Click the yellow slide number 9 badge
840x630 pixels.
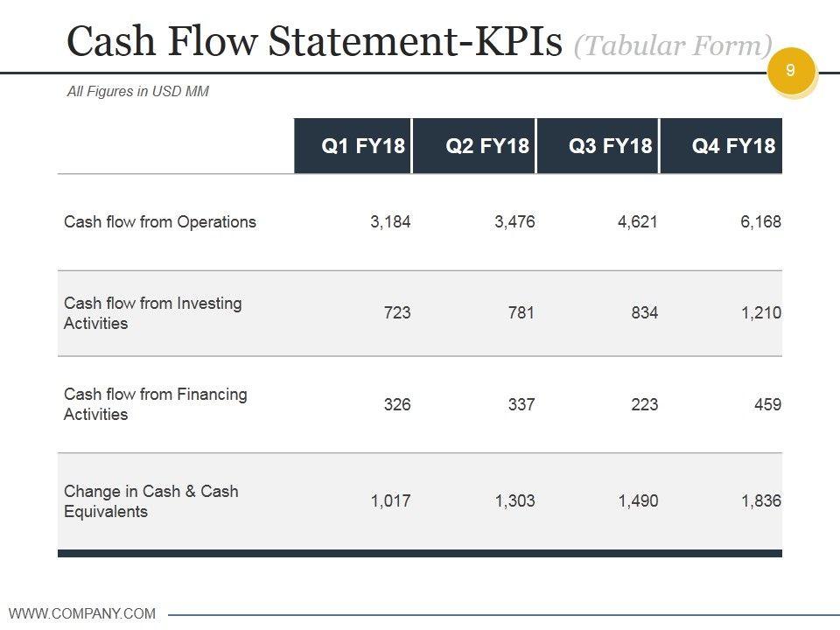tap(791, 70)
